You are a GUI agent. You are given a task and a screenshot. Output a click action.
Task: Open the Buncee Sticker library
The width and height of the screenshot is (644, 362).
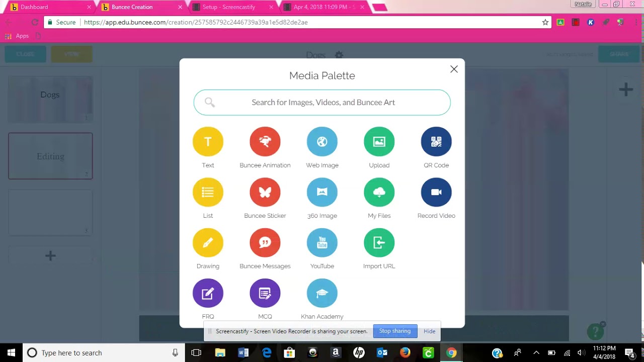(x=265, y=192)
